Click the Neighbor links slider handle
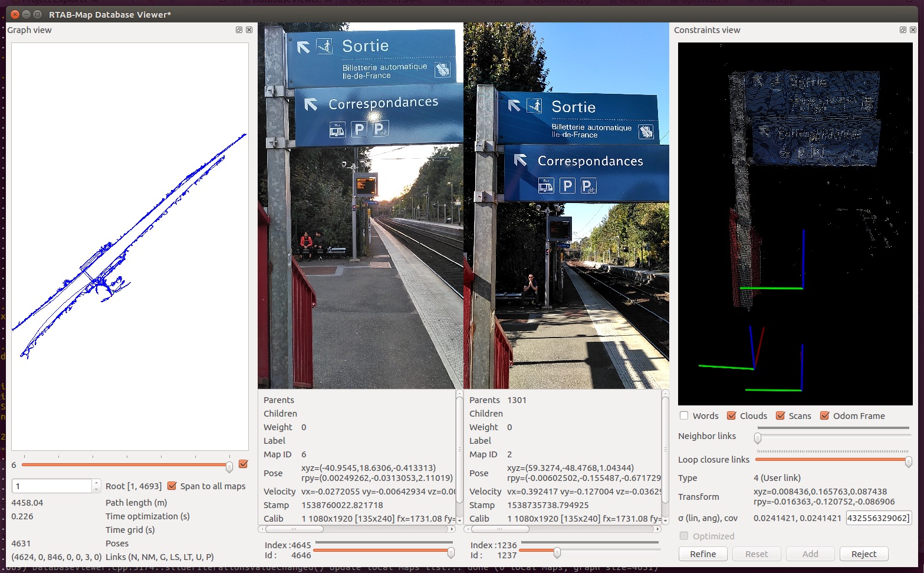 tap(758, 438)
